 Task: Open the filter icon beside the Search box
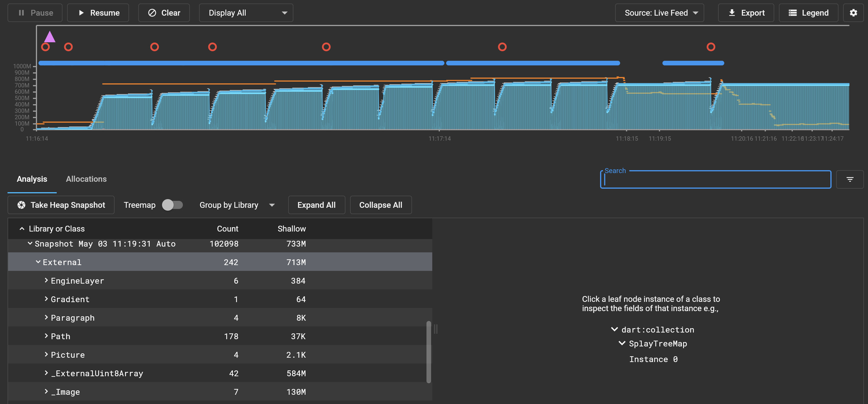pos(850,179)
